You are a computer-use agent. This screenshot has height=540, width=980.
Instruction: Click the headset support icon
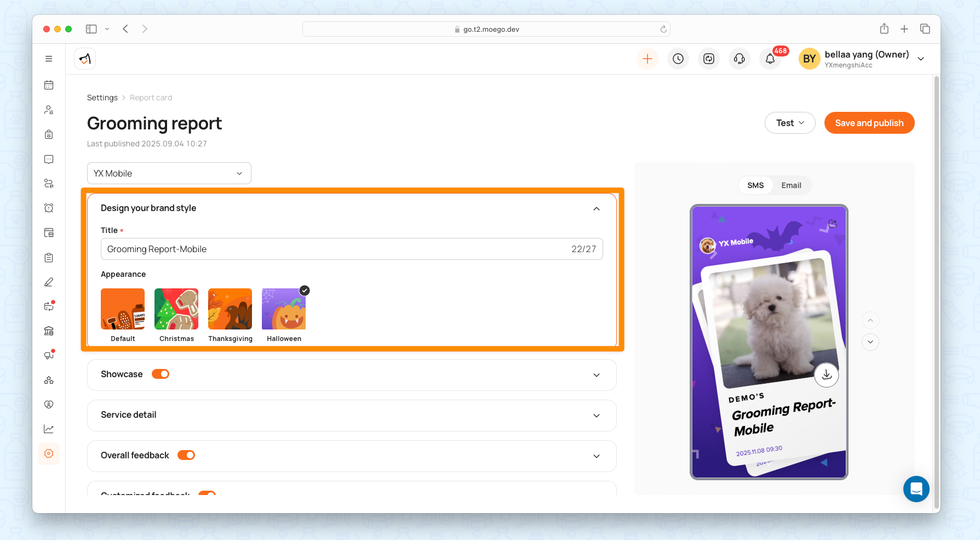click(x=739, y=59)
